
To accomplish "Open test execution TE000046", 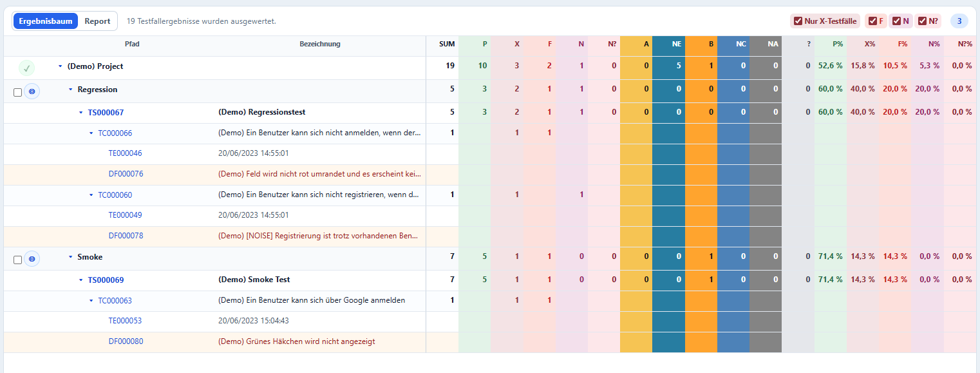I will point(126,153).
